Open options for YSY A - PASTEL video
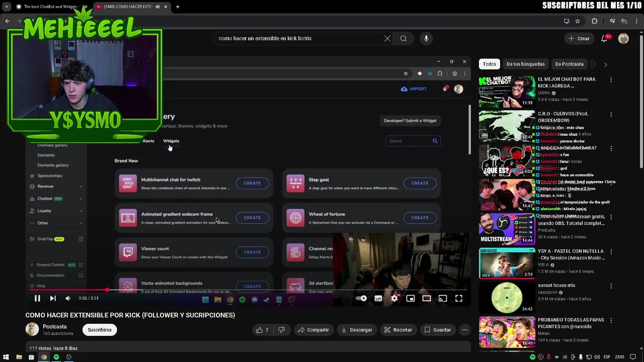644x362 pixels. point(611,251)
